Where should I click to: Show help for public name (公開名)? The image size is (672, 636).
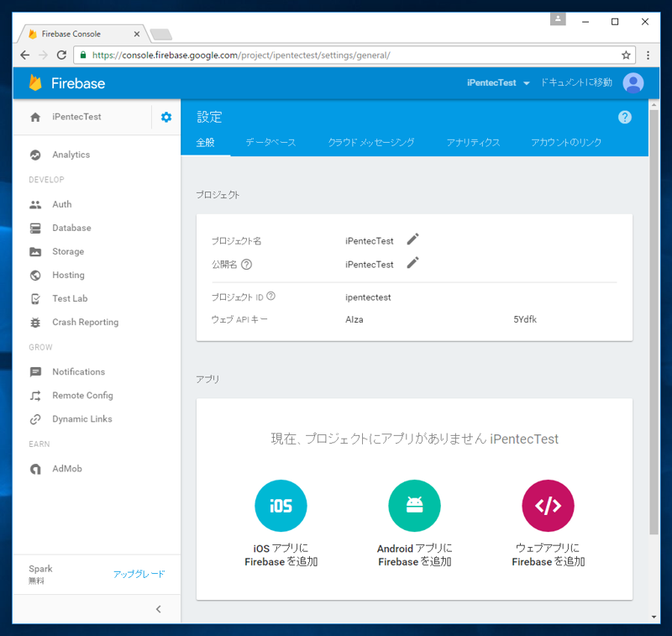(246, 265)
